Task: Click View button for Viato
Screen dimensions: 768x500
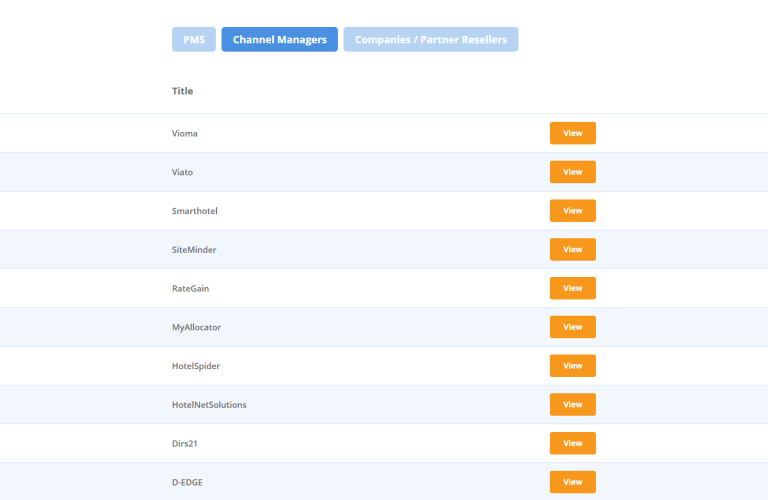Action: [573, 172]
